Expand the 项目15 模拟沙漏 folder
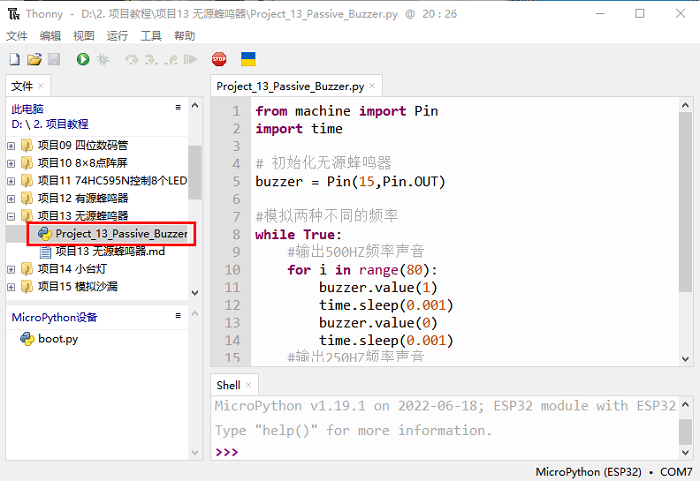Image resolution: width=700 pixels, height=481 pixels. coord(11,287)
